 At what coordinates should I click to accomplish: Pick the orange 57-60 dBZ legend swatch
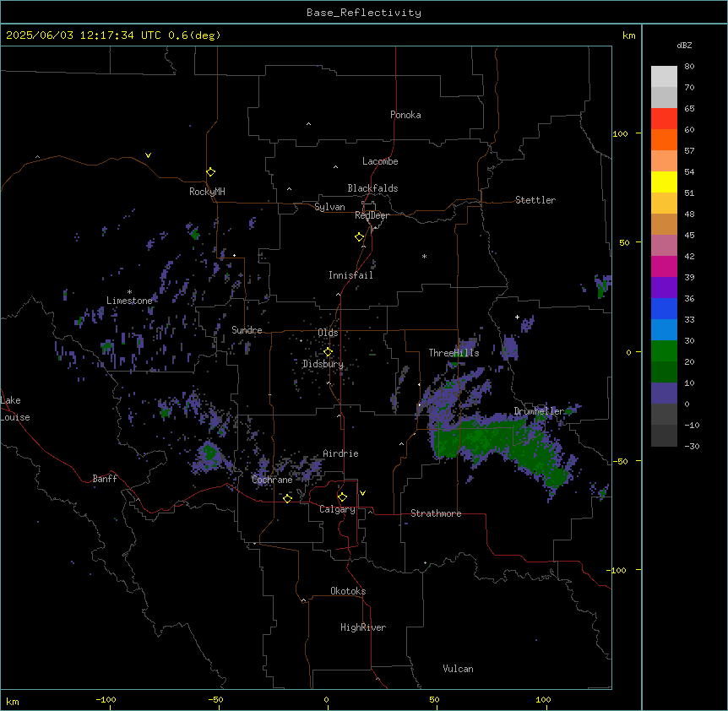coord(664,139)
